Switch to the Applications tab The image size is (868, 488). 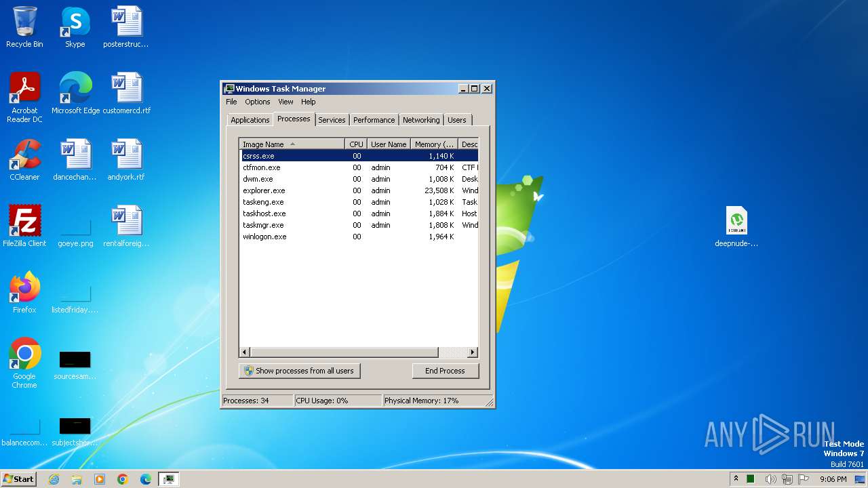click(x=250, y=120)
